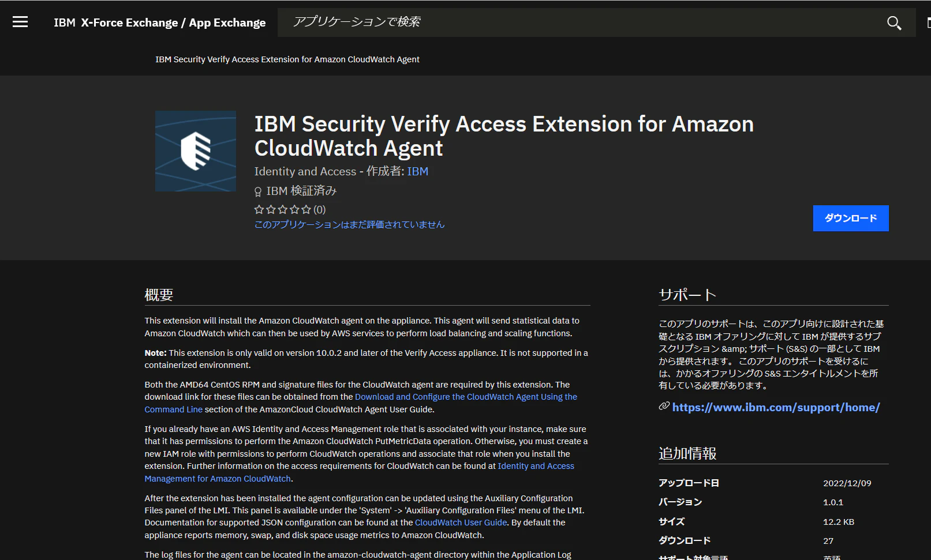The image size is (931, 560).
Task: Click the bold Note: text
Action: click(x=155, y=353)
